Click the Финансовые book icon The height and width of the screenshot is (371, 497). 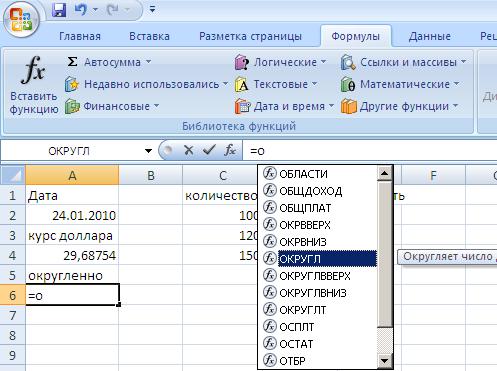click(x=72, y=106)
